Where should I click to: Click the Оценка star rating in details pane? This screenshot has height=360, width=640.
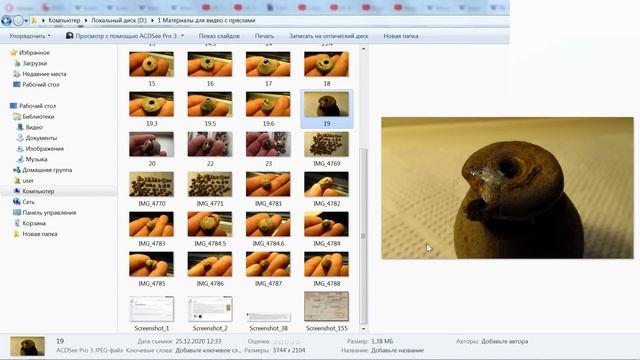(287, 342)
